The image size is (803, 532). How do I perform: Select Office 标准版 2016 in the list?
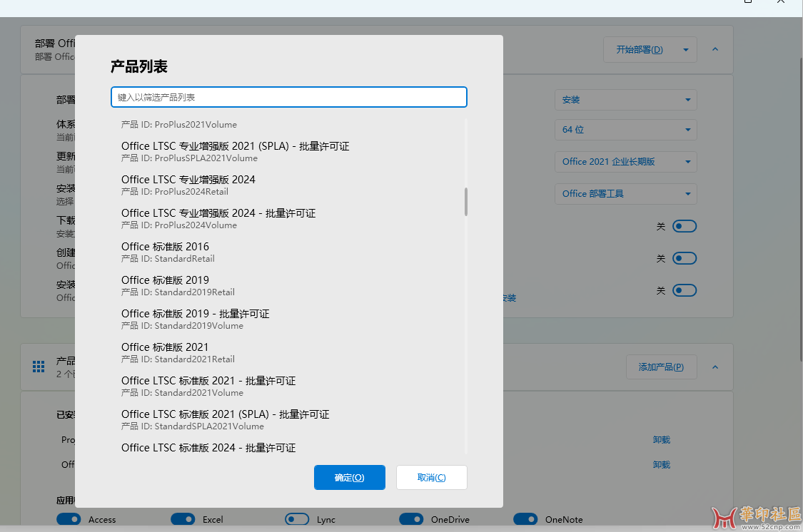click(289, 252)
